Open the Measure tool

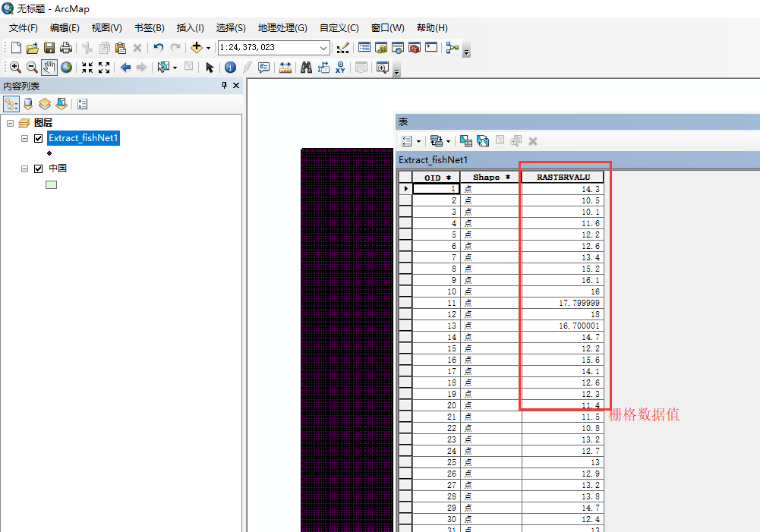(285, 68)
